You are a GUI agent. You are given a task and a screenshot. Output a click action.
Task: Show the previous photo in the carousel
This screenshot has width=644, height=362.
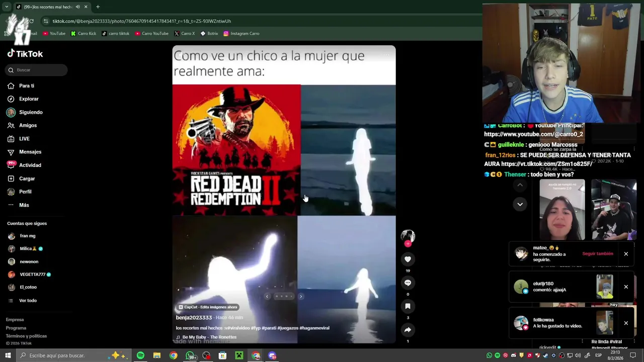267,297
